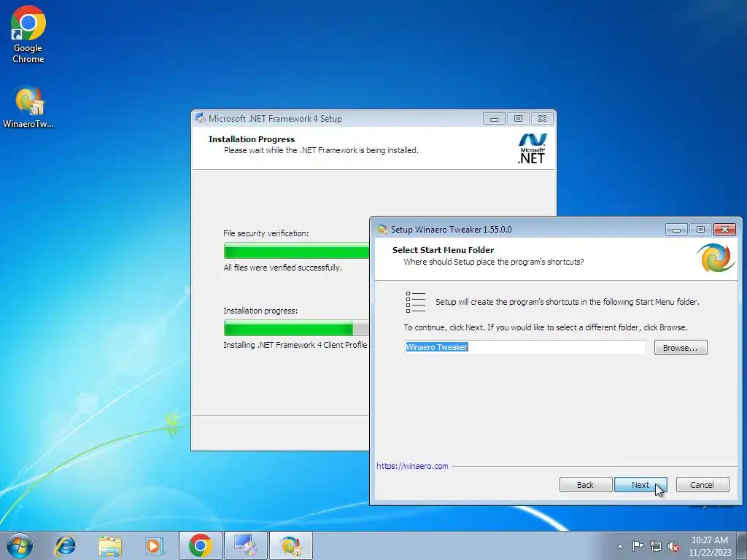
Task: Click the File security verification progress bar
Action: (296, 251)
